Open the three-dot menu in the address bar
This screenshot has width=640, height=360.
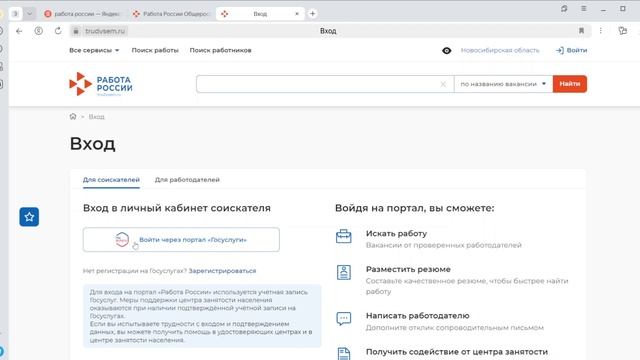click(x=600, y=31)
